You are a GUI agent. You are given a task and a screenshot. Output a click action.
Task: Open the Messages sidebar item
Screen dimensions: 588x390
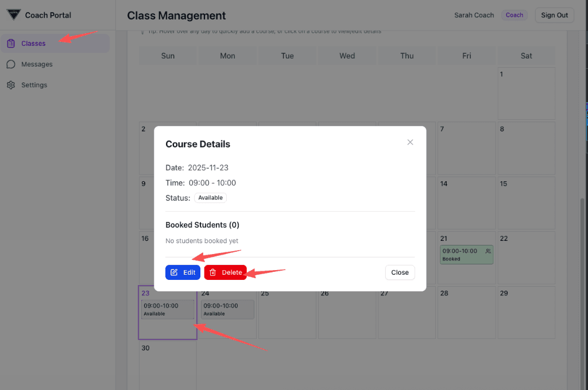[37, 64]
